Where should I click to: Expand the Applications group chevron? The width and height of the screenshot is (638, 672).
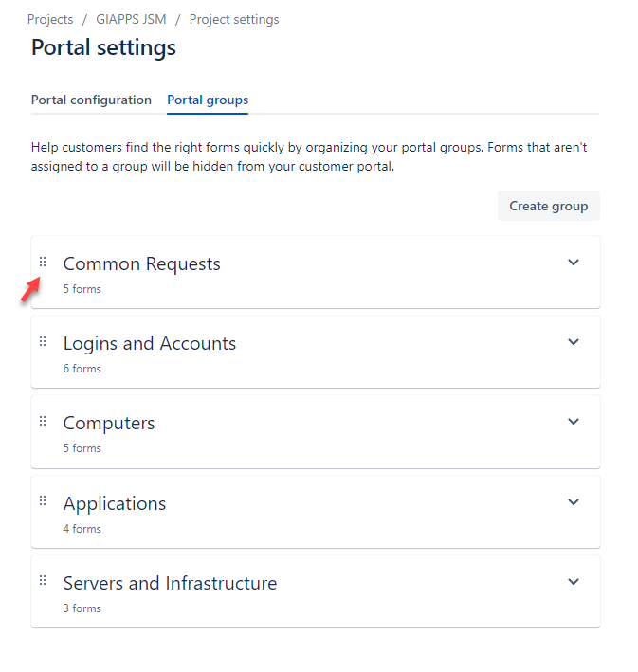(573, 502)
